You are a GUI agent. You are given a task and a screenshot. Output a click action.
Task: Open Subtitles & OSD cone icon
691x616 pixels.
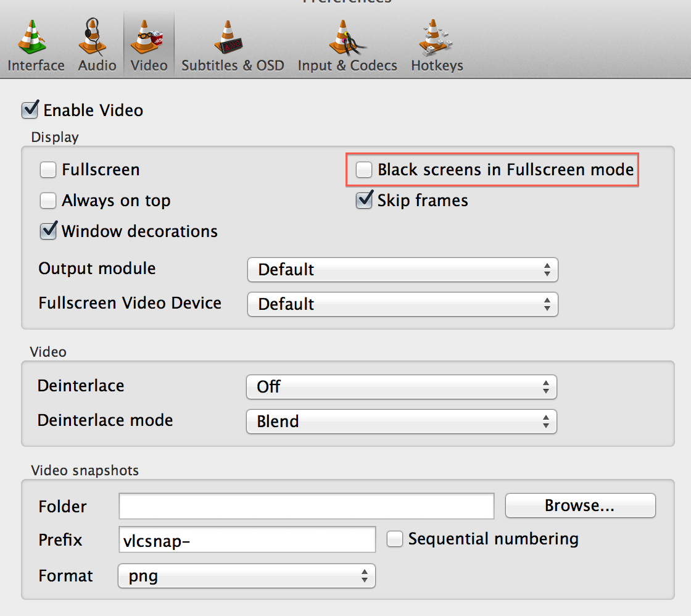(228, 37)
